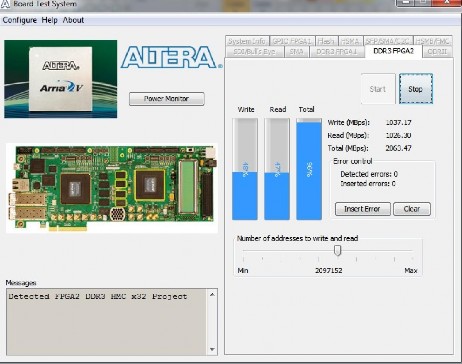This screenshot has width=462, height=364.
Task: Click the slider value 2097152
Action: pyautogui.click(x=329, y=270)
